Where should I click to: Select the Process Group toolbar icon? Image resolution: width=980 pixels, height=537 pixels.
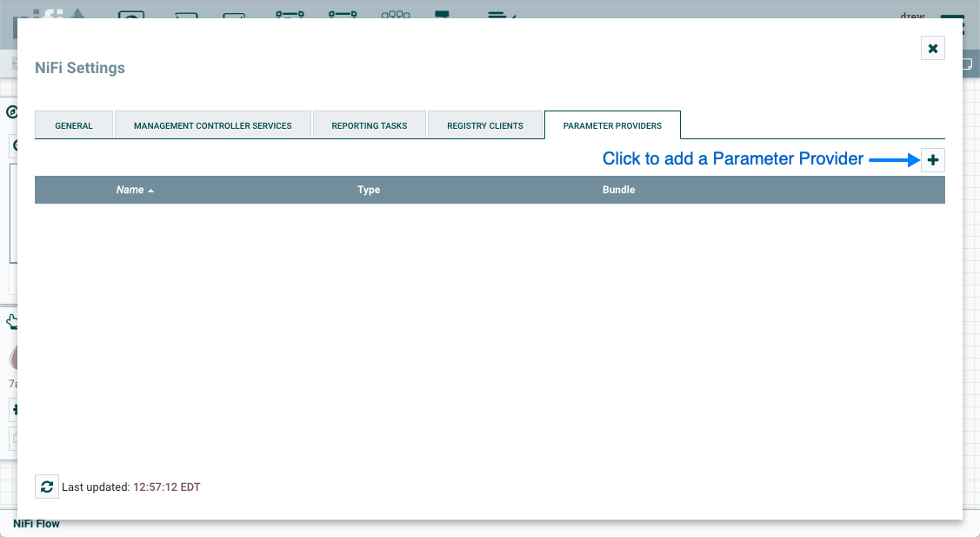pyautogui.click(x=289, y=13)
